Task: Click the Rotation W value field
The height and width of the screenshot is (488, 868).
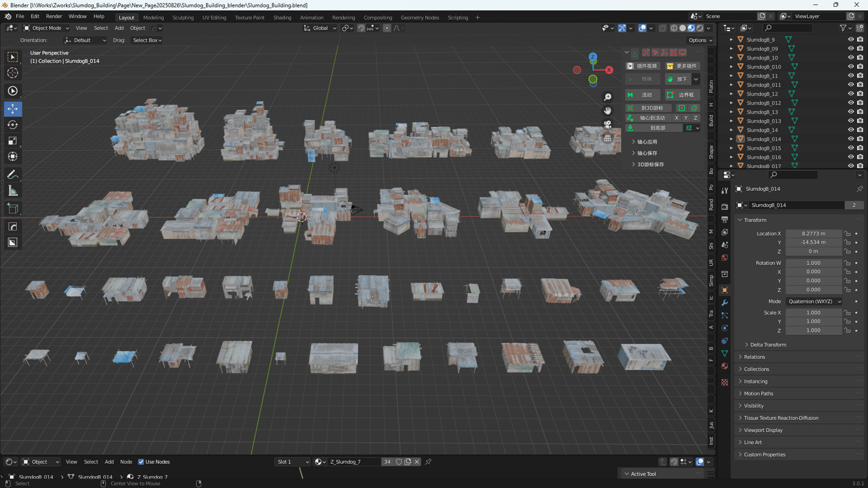Action: point(814,263)
